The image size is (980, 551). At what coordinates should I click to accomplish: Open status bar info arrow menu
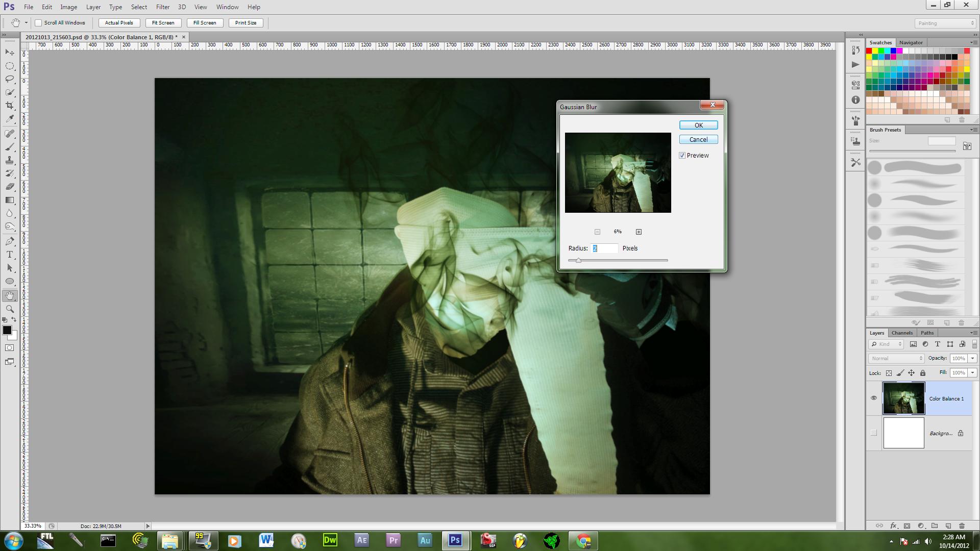[148, 526]
